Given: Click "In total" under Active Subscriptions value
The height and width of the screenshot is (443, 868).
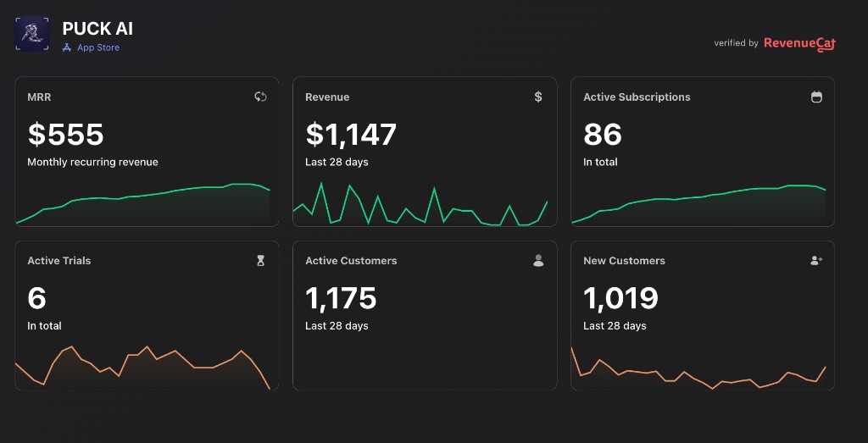Looking at the screenshot, I should pos(600,162).
